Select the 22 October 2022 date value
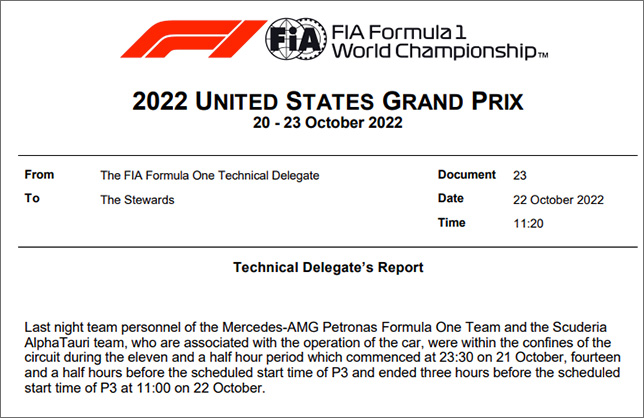 point(558,200)
